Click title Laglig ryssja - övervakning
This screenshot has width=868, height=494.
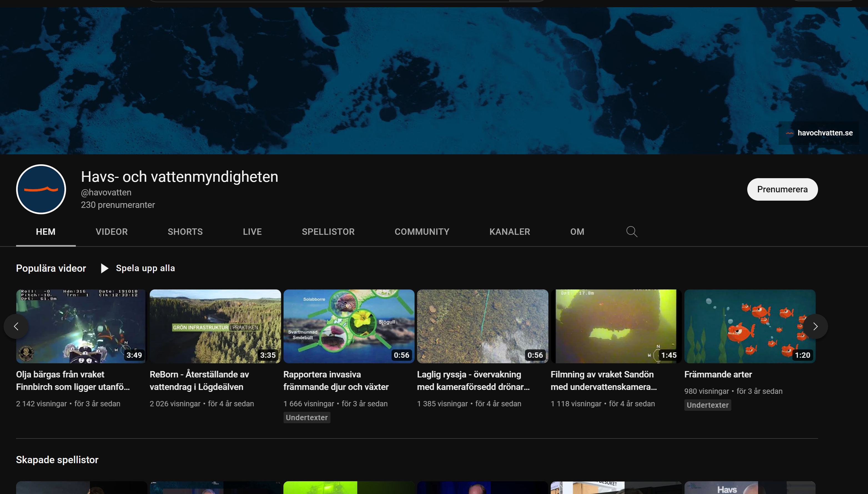tap(473, 381)
